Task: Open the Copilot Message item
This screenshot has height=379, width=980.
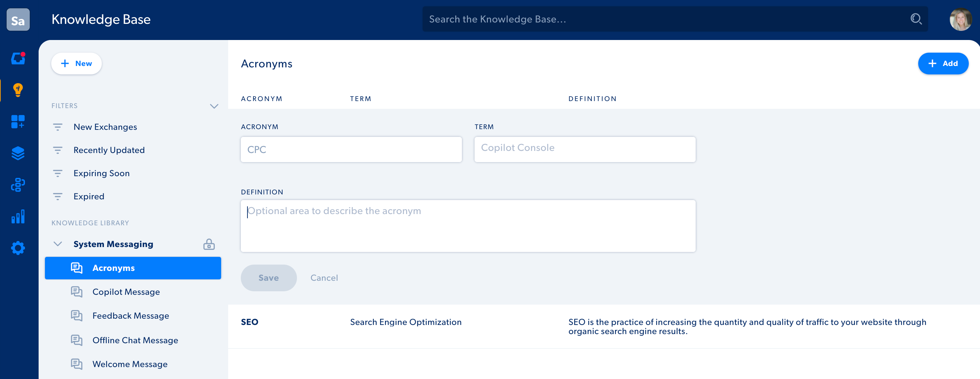Action: (126, 292)
